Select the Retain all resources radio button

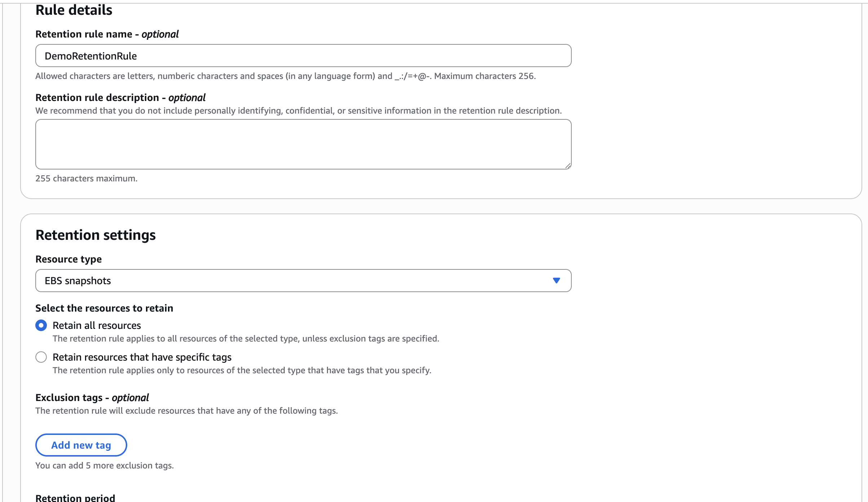point(41,325)
